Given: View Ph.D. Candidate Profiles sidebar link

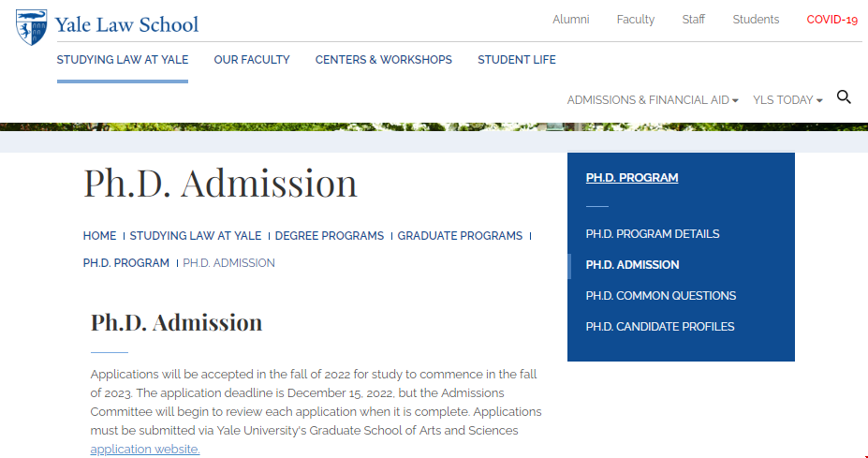Looking at the screenshot, I should point(660,327).
